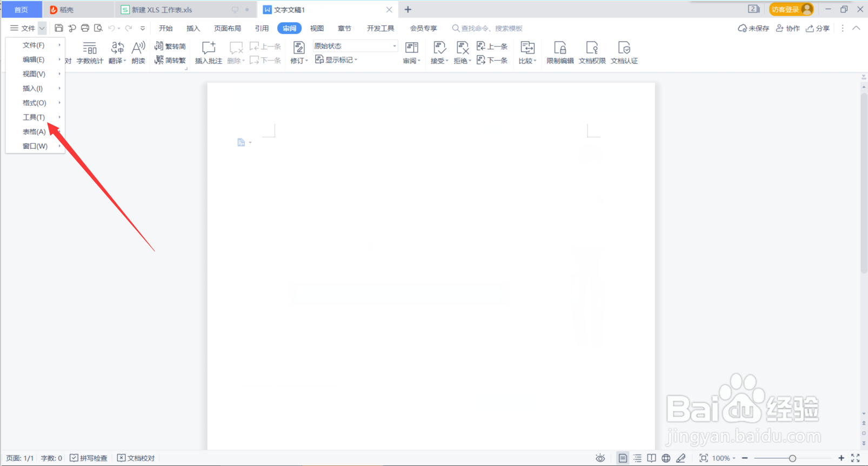
Task: Open the Word Count (字数统计) tool
Action: 90,53
